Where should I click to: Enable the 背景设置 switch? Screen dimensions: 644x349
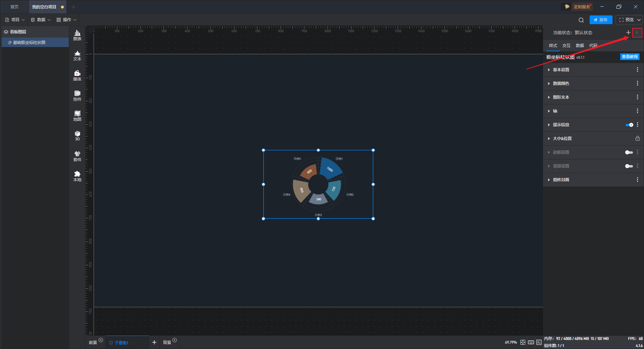point(629,166)
